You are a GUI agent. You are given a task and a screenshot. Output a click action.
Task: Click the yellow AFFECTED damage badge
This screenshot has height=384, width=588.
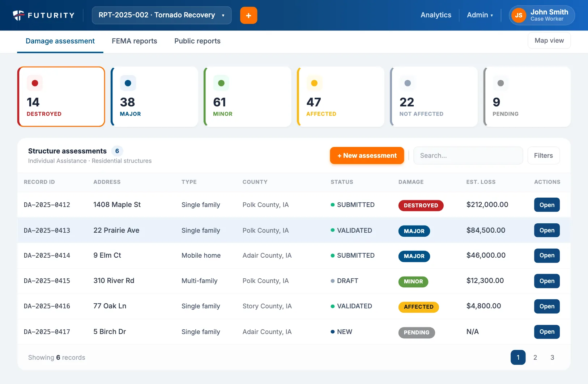point(418,307)
